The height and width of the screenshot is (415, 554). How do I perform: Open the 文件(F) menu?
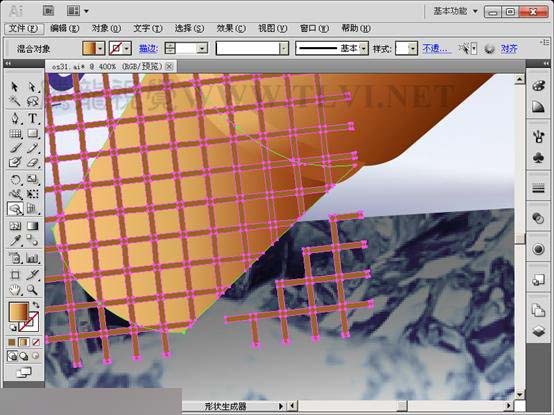(x=23, y=28)
